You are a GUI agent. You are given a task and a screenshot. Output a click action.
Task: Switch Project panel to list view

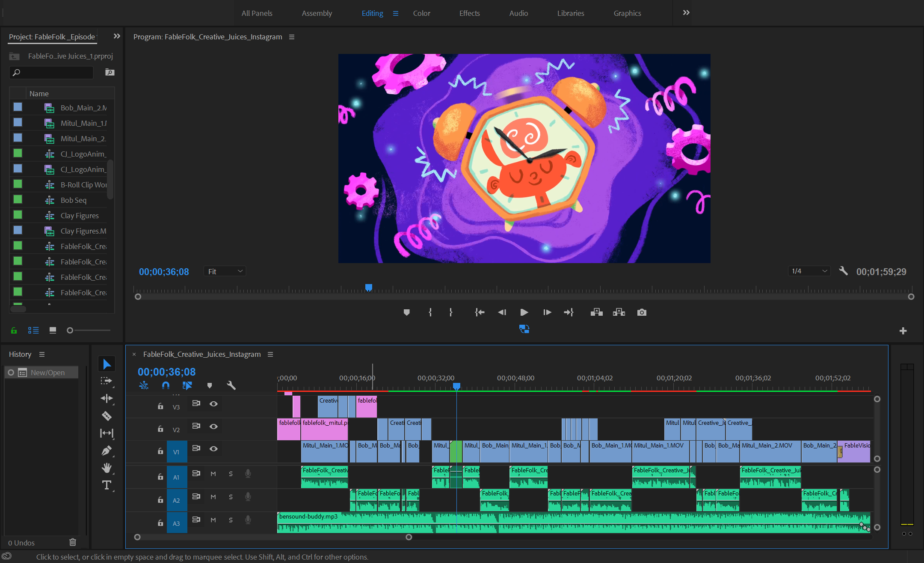click(33, 330)
